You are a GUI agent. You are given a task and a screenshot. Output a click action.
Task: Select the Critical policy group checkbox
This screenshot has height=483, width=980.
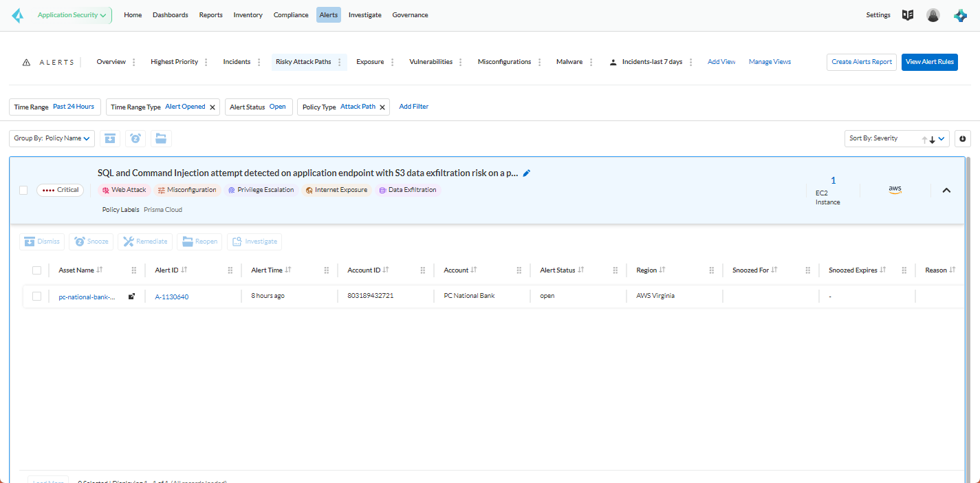click(x=23, y=190)
